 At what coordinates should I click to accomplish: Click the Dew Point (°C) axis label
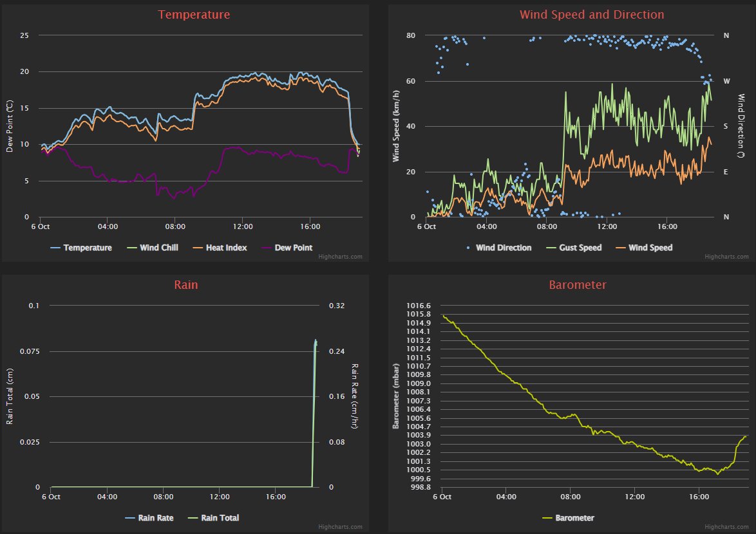click(10, 126)
